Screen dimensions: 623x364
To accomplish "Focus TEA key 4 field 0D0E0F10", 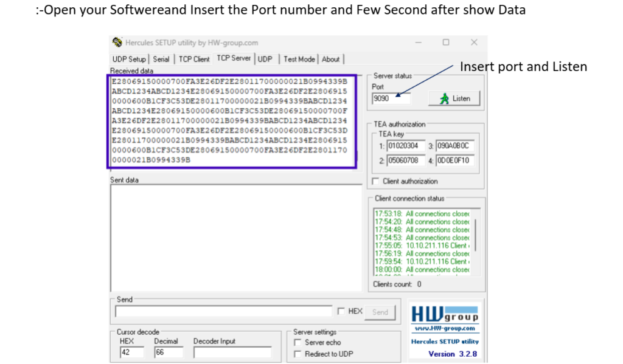I will point(455,160).
